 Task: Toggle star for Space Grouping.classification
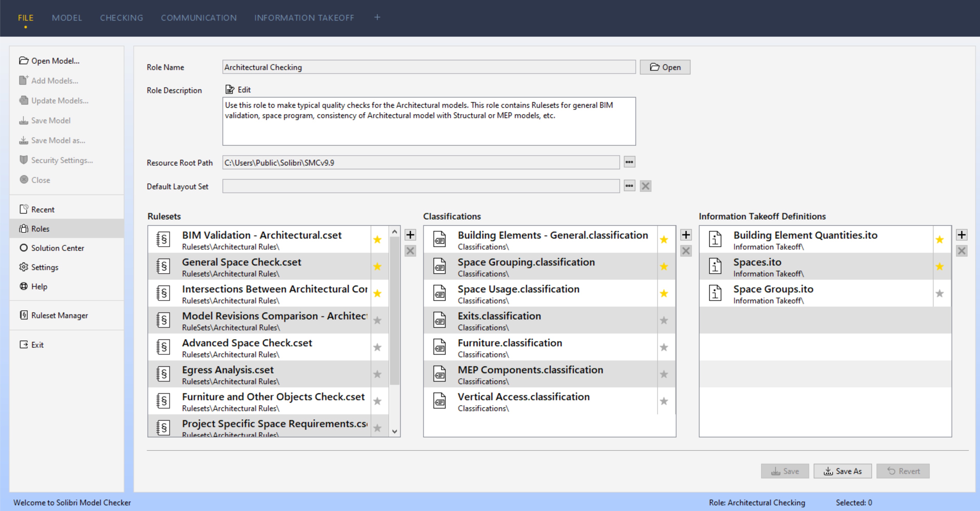[x=664, y=267]
